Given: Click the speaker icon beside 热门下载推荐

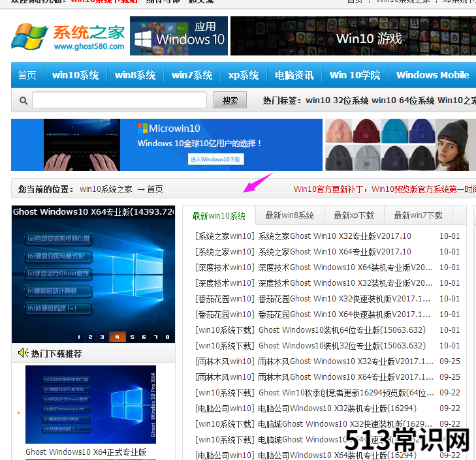Looking at the screenshot, I should 23,353.
